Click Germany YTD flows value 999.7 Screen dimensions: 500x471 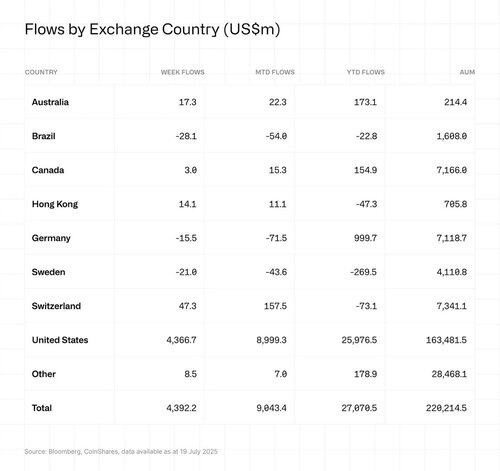[x=365, y=238]
